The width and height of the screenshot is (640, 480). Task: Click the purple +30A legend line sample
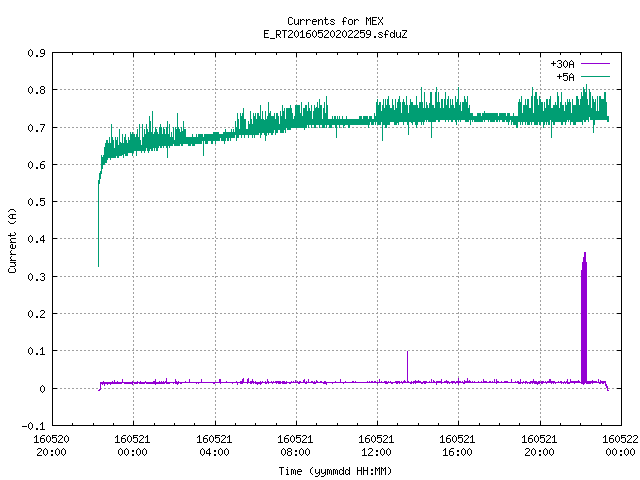pyautogui.click(x=595, y=64)
